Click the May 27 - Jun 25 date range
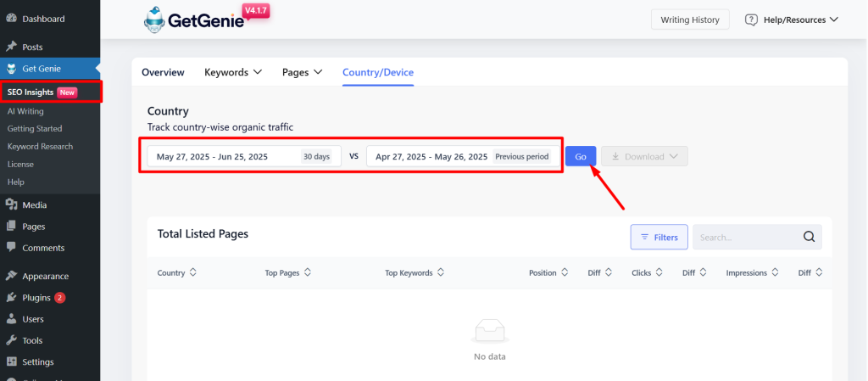The height and width of the screenshot is (381, 868). pyautogui.click(x=212, y=157)
